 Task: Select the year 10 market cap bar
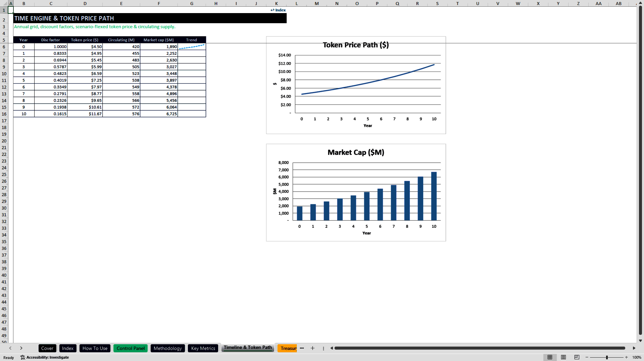click(x=434, y=196)
